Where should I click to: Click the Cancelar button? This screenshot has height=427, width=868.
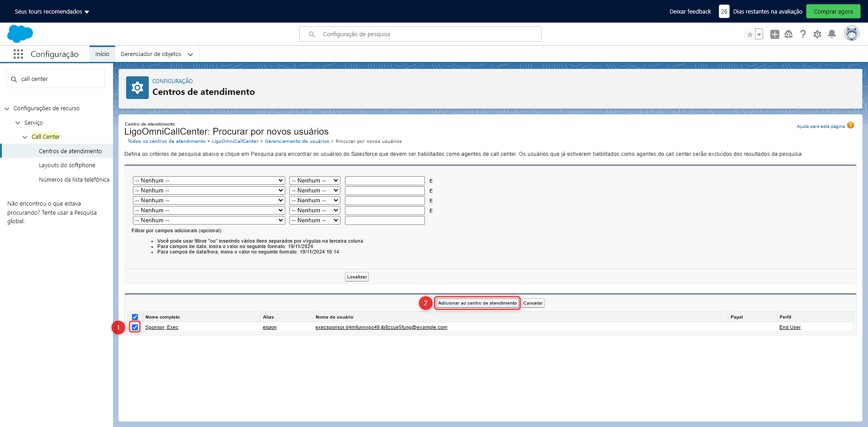coord(533,303)
